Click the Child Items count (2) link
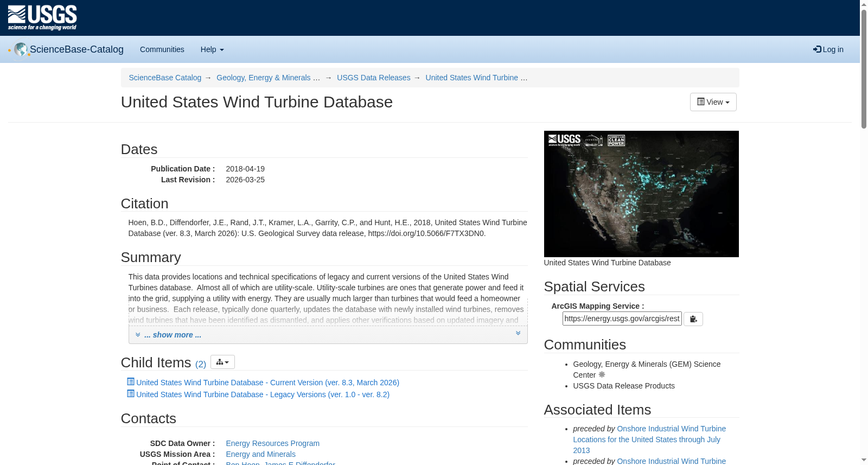 coord(201,364)
